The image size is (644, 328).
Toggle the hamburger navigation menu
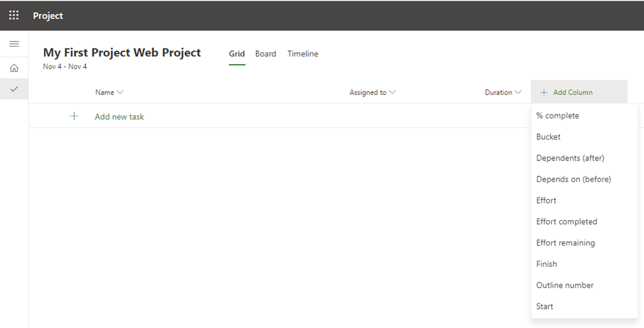click(x=14, y=44)
